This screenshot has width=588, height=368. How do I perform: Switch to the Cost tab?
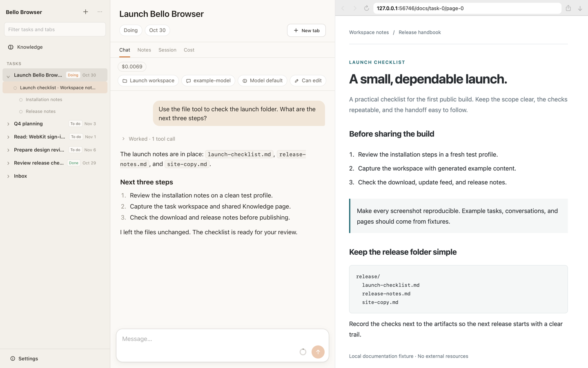click(189, 50)
